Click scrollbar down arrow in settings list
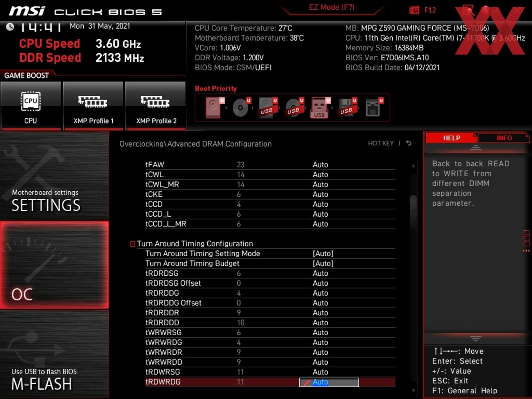 413,390
